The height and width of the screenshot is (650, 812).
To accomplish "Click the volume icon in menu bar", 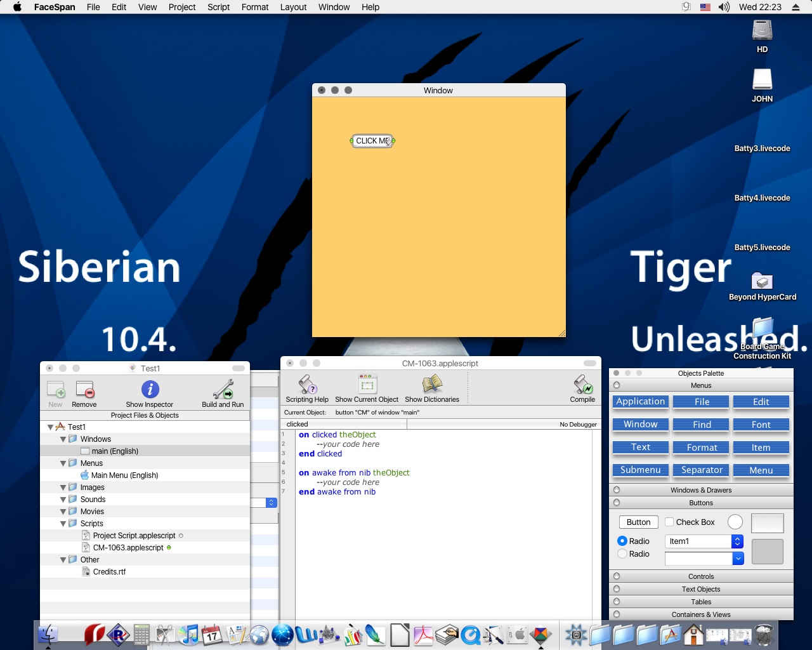I will click(724, 7).
